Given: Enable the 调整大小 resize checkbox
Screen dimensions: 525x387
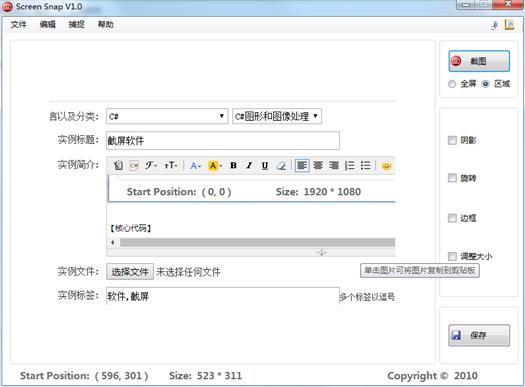Looking at the screenshot, I should (x=452, y=256).
